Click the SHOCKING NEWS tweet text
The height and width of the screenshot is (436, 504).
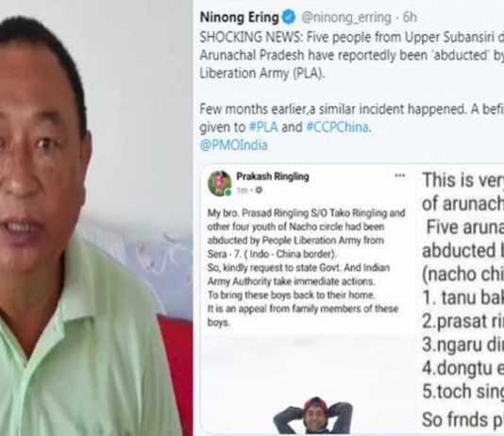click(352, 56)
